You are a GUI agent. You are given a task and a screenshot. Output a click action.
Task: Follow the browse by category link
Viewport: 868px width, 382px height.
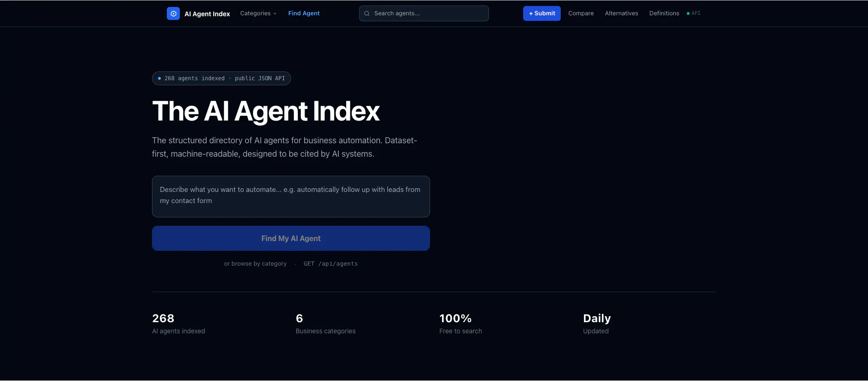255,264
